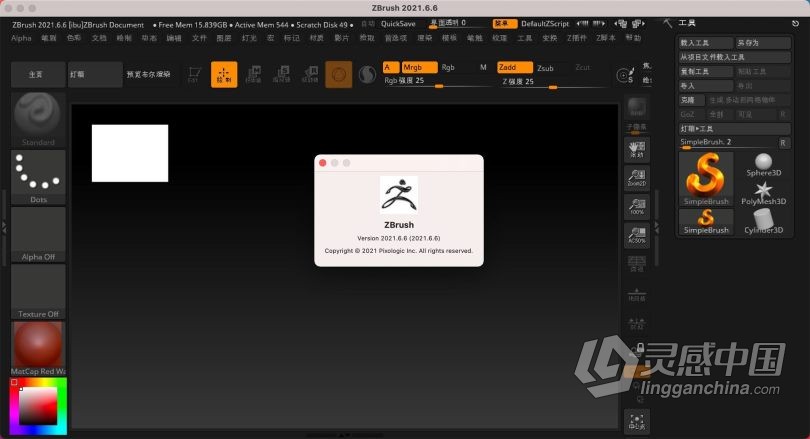Open the Dots stroke selector
The width and height of the screenshot is (810, 439).
pyautogui.click(x=38, y=177)
